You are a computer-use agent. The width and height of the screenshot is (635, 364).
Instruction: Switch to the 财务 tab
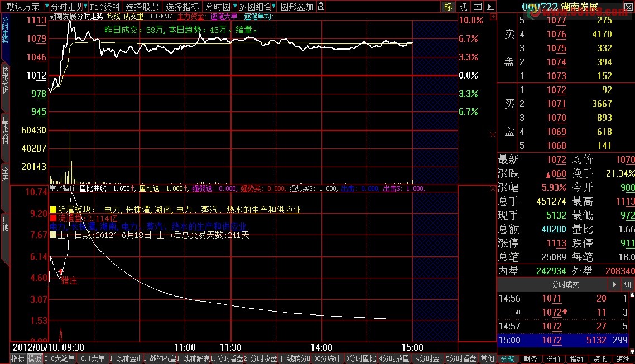530,359
